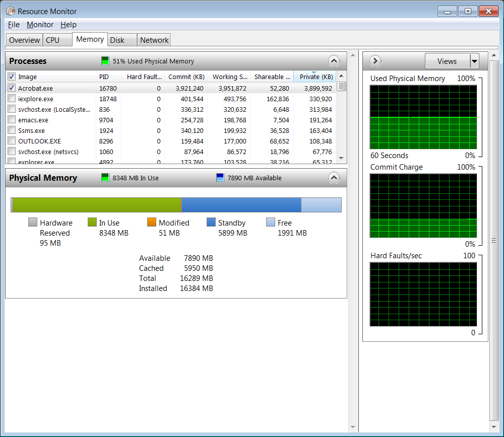504x437 pixels.
Task: Click the Installed 16384 MB value
Action: [197, 288]
